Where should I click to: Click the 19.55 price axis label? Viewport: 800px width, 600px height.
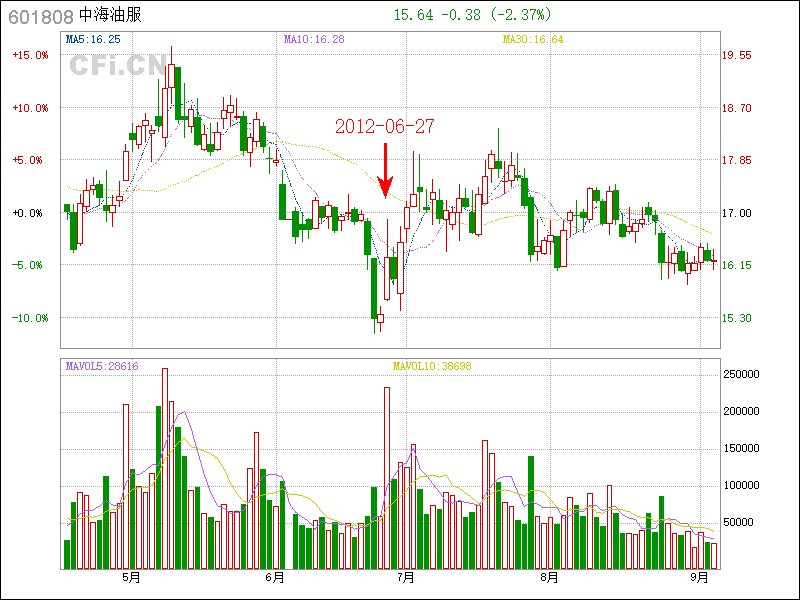[738, 55]
